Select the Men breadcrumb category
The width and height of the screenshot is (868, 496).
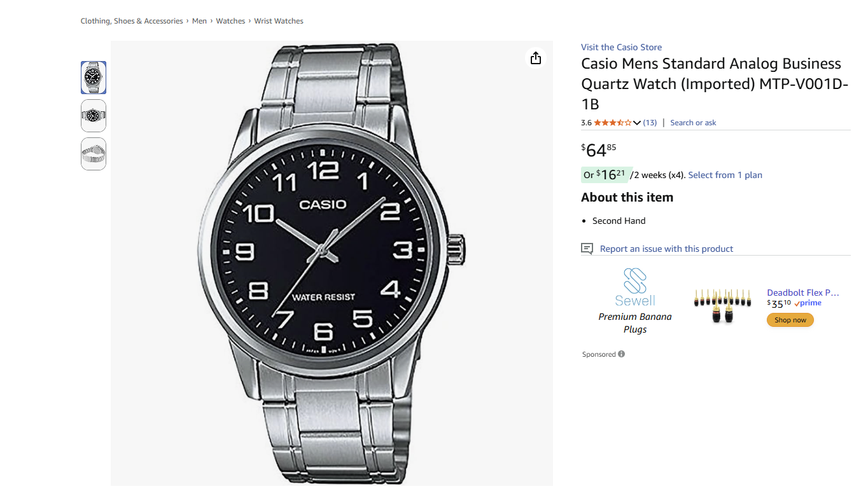click(x=199, y=20)
